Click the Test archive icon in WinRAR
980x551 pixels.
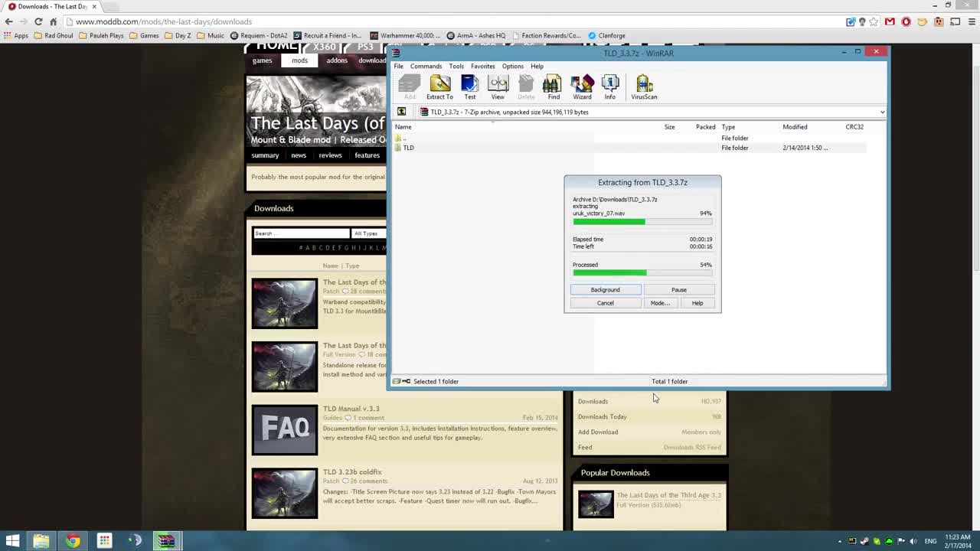coord(470,87)
